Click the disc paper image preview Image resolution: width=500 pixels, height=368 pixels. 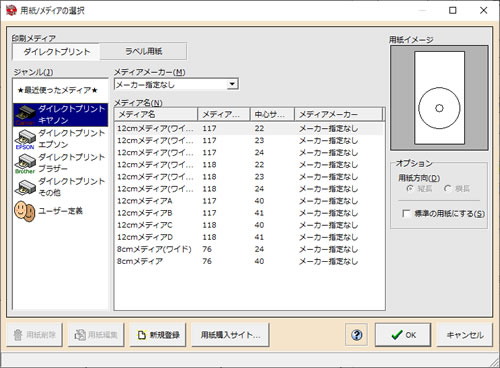pyautogui.click(x=439, y=98)
